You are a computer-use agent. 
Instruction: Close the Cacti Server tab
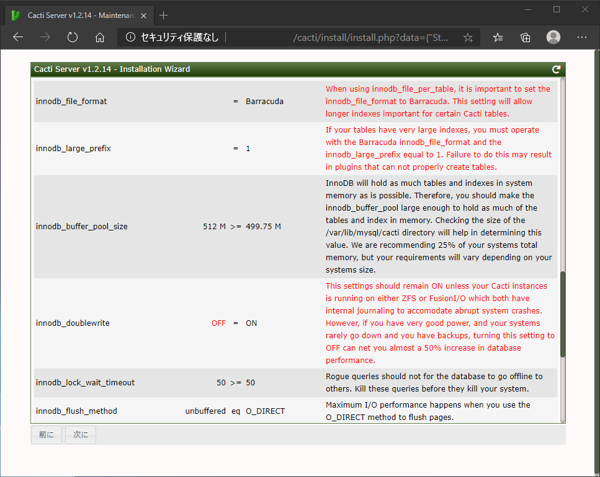[x=143, y=16]
